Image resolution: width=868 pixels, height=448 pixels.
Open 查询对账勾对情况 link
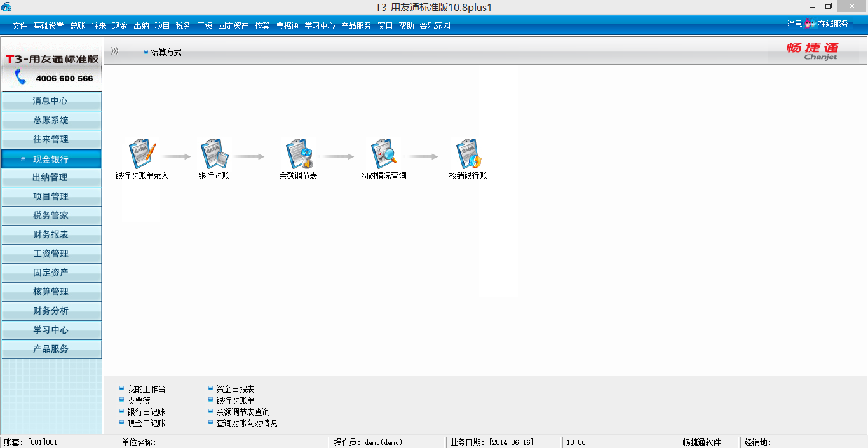[x=247, y=423]
